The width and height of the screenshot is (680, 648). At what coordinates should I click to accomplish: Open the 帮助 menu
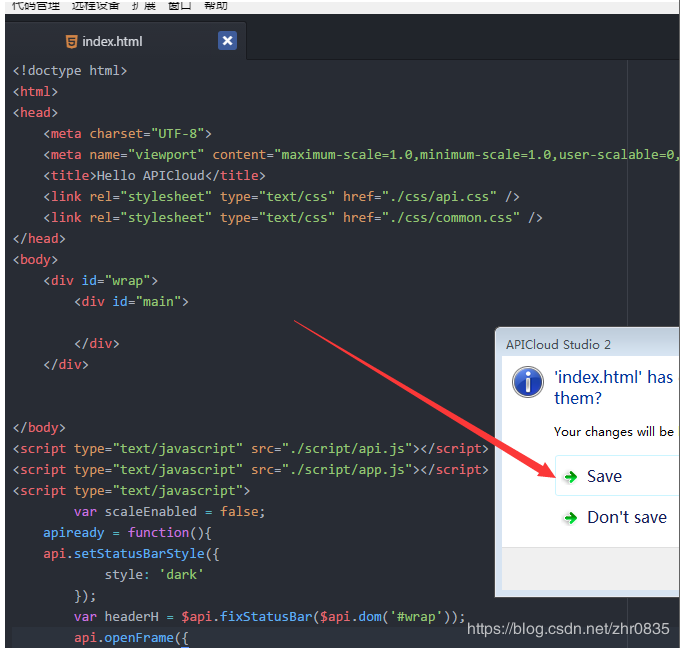pyautogui.click(x=216, y=6)
